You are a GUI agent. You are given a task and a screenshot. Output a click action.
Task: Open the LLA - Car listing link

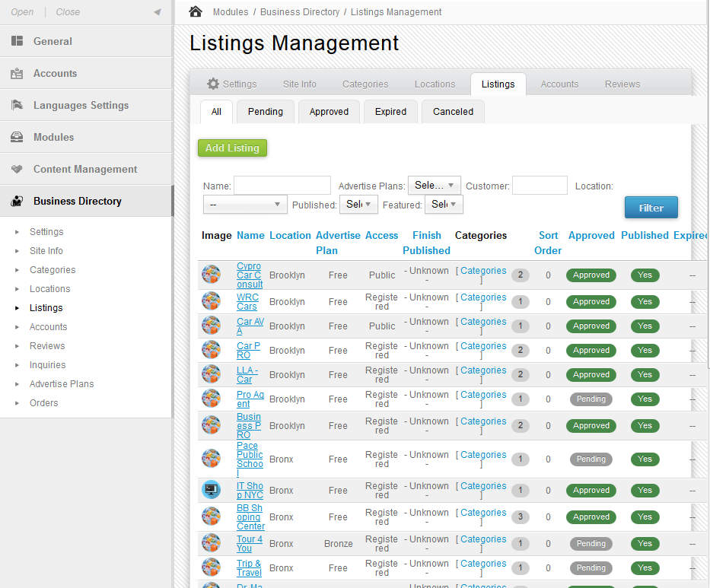click(x=247, y=375)
